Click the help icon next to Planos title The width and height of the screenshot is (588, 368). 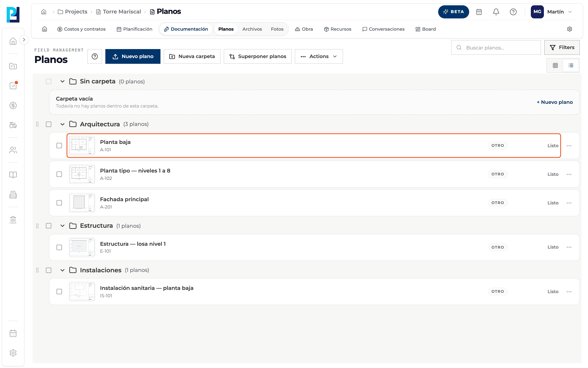[x=95, y=56]
